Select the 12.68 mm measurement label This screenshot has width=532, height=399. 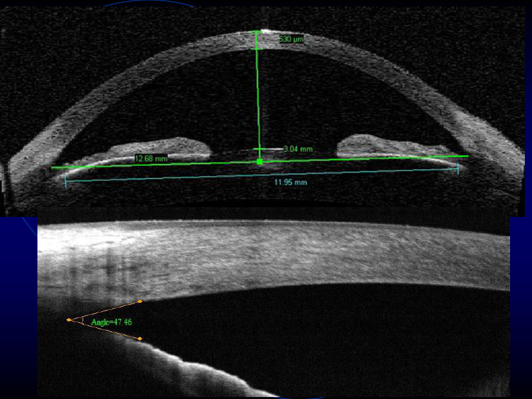(x=151, y=158)
